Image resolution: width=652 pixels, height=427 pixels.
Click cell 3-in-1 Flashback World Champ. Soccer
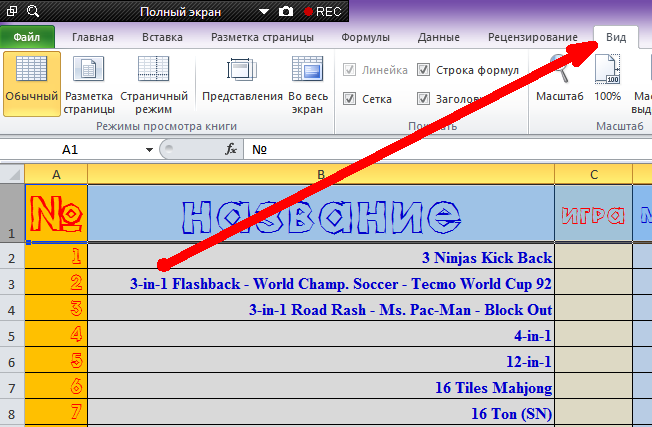tap(321, 282)
